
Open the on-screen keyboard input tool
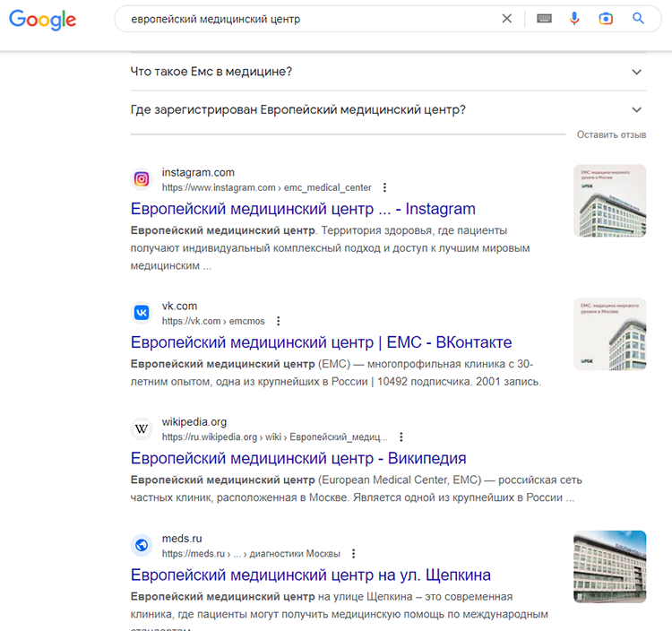click(544, 19)
